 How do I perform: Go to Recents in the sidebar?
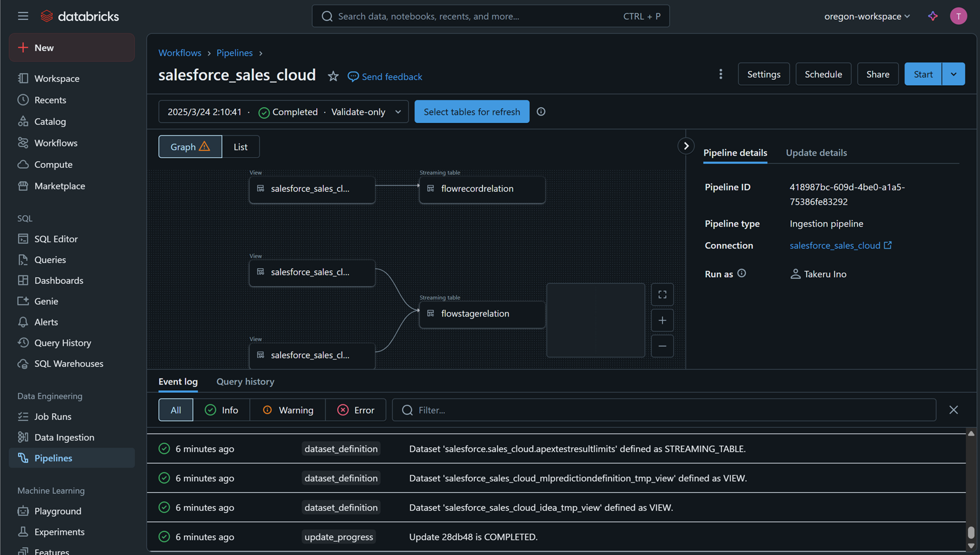[72, 100]
